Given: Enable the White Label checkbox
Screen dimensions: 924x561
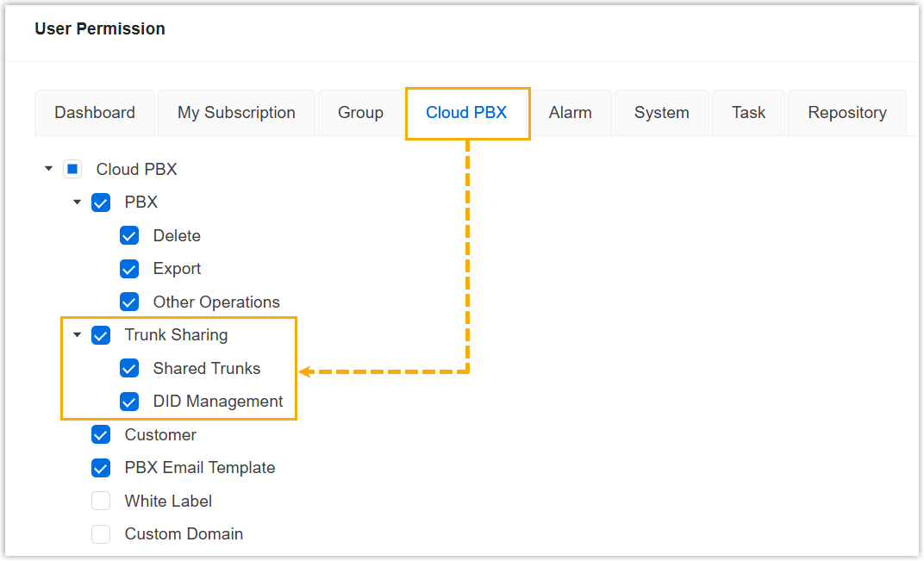Looking at the screenshot, I should 101,502.
